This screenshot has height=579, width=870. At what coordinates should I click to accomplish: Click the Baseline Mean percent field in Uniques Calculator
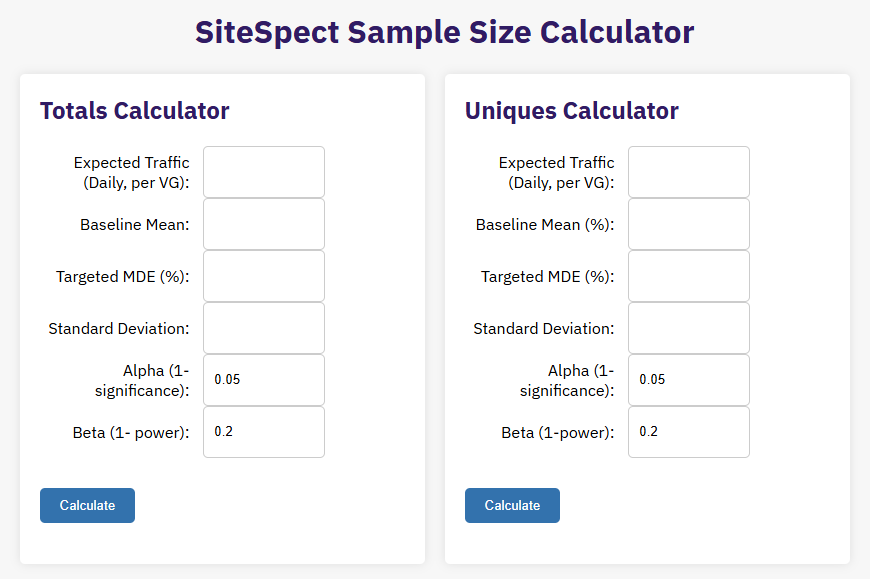click(x=688, y=223)
